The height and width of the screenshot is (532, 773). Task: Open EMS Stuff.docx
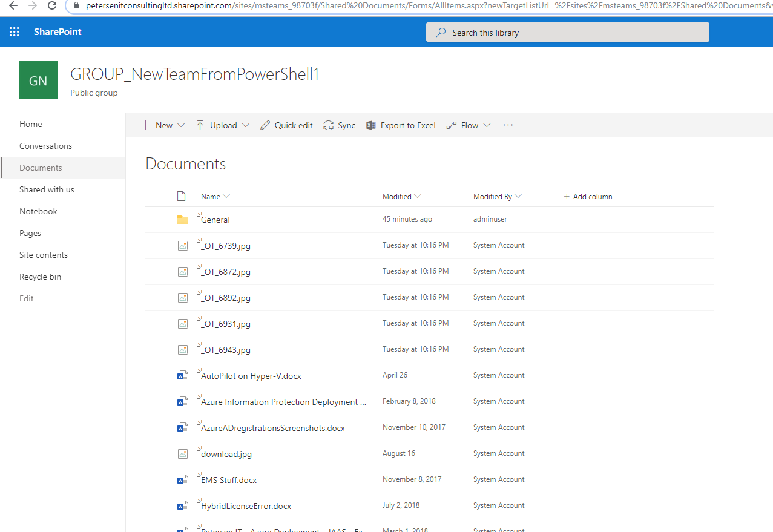click(229, 480)
